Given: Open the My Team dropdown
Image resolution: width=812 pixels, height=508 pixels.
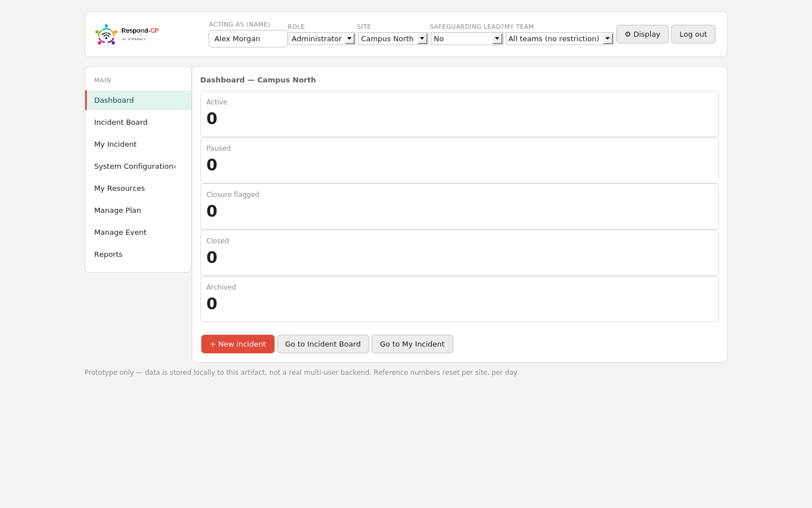Looking at the screenshot, I should (559, 38).
